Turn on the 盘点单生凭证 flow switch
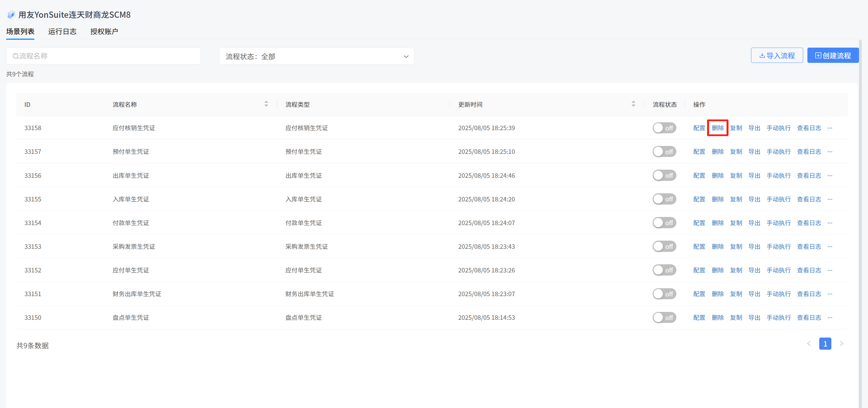Screen dimensions: 868x408 pyautogui.click(x=664, y=318)
